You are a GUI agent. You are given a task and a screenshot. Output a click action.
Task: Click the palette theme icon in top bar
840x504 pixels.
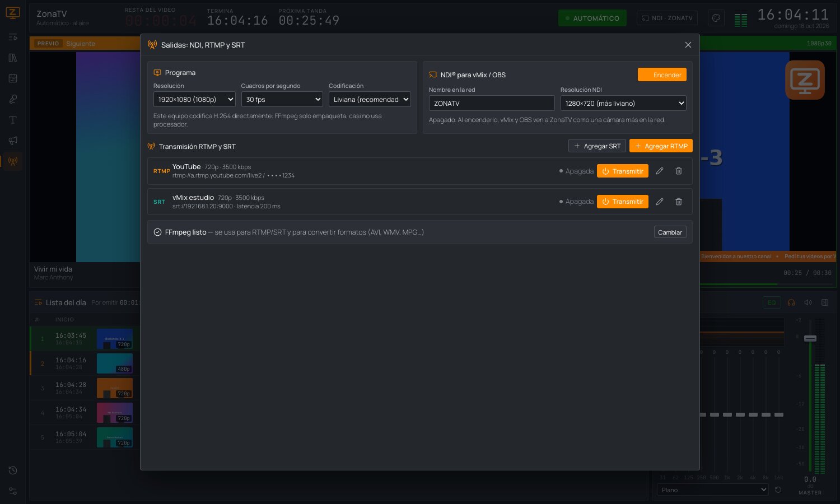(x=716, y=18)
